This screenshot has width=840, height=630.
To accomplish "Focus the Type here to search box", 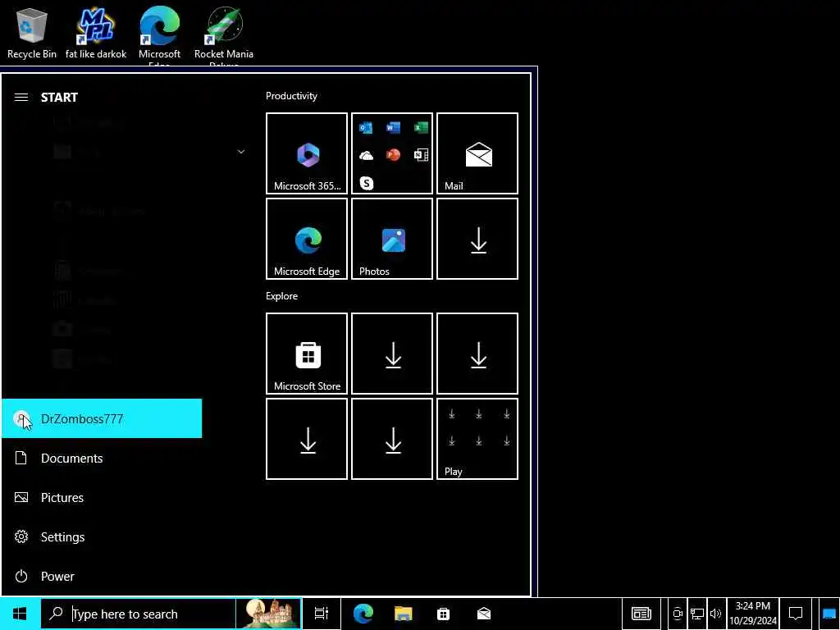I will [138, 614].
